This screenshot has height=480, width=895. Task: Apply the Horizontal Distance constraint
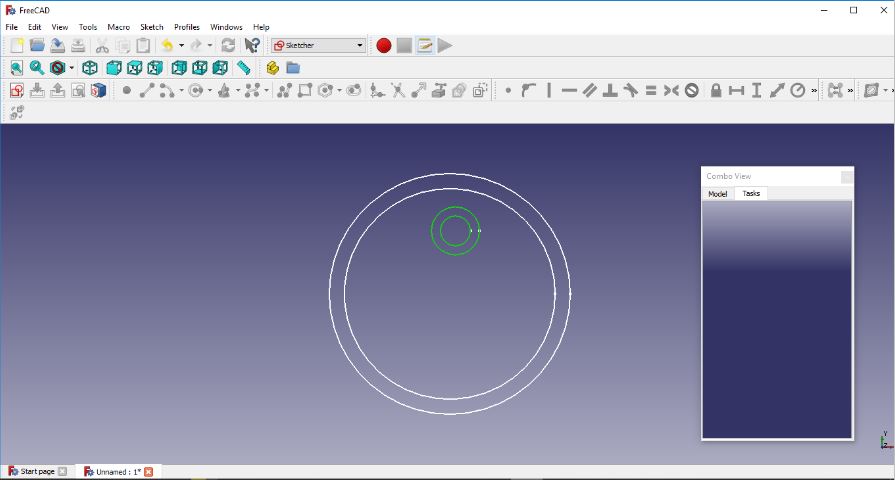click(736, 90)
